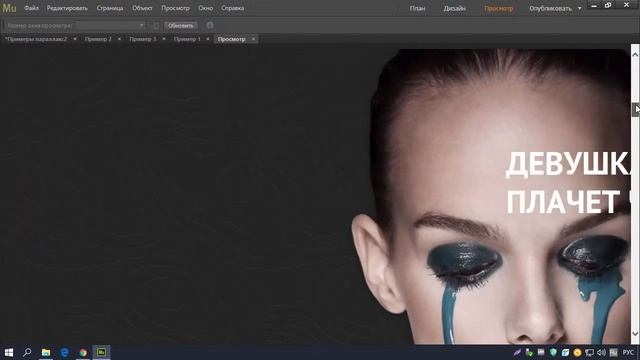Click the woman's face preview image
The image size is (640, 360).
pos(492,197)
